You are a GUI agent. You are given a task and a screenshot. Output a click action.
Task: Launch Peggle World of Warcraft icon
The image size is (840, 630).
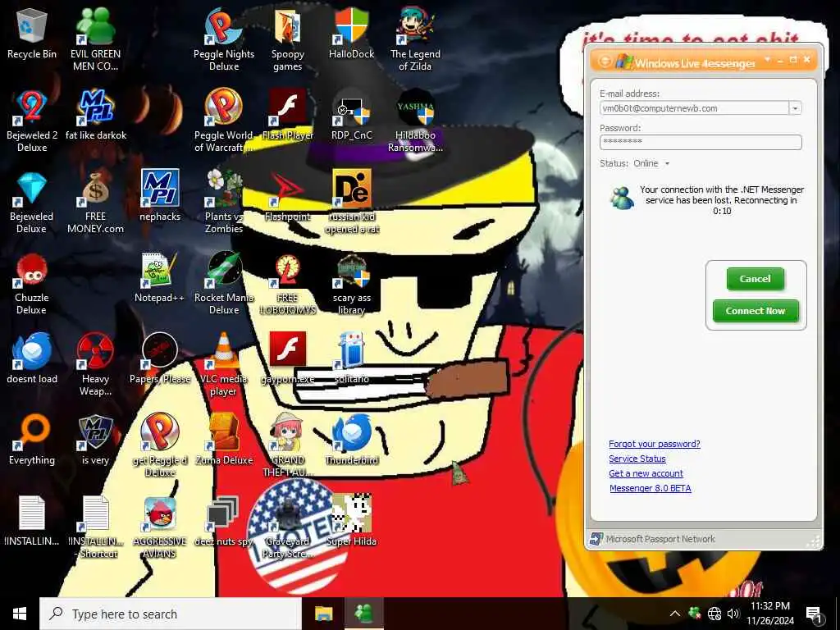point(224,120)
